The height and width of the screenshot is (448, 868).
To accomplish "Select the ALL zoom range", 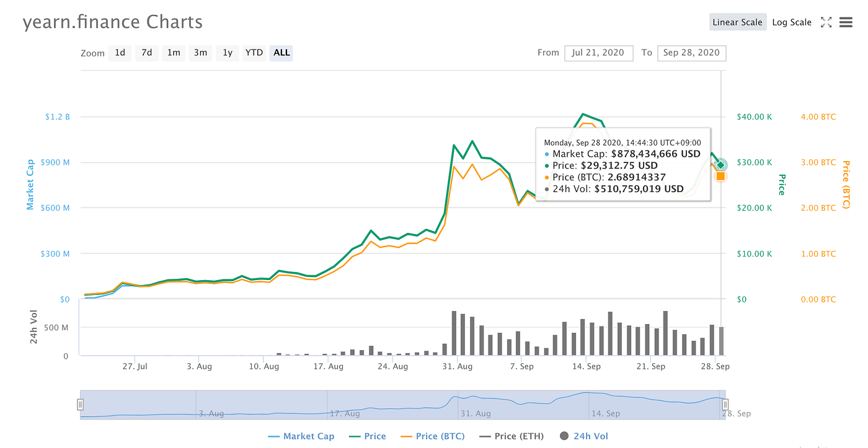I will click(281, 53).
